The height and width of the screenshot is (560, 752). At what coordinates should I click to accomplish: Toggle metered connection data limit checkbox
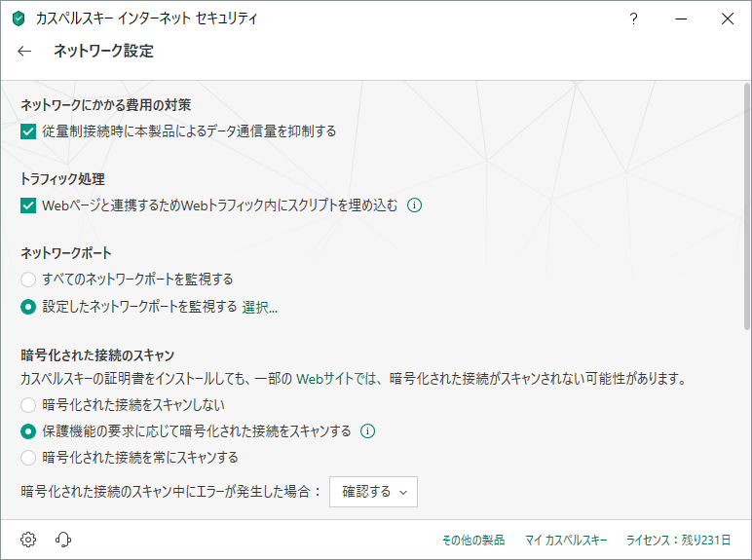pyautogui.click(x=28, y=131)
